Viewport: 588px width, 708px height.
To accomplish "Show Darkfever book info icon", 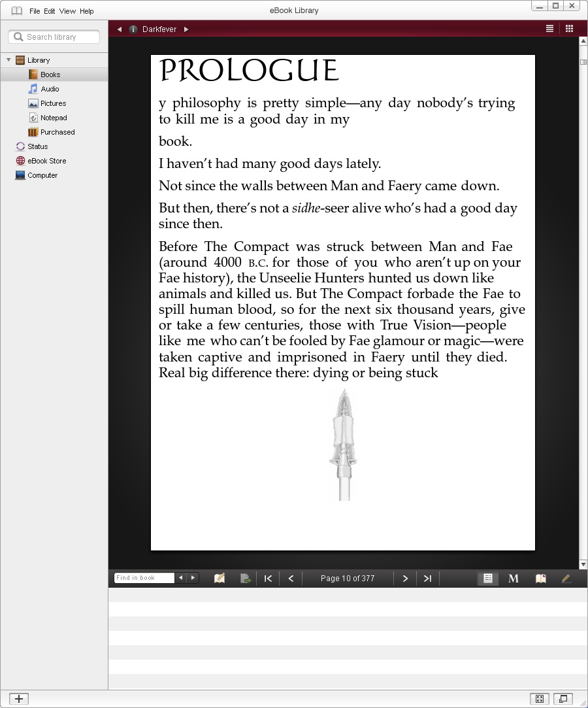I will 133,29.
